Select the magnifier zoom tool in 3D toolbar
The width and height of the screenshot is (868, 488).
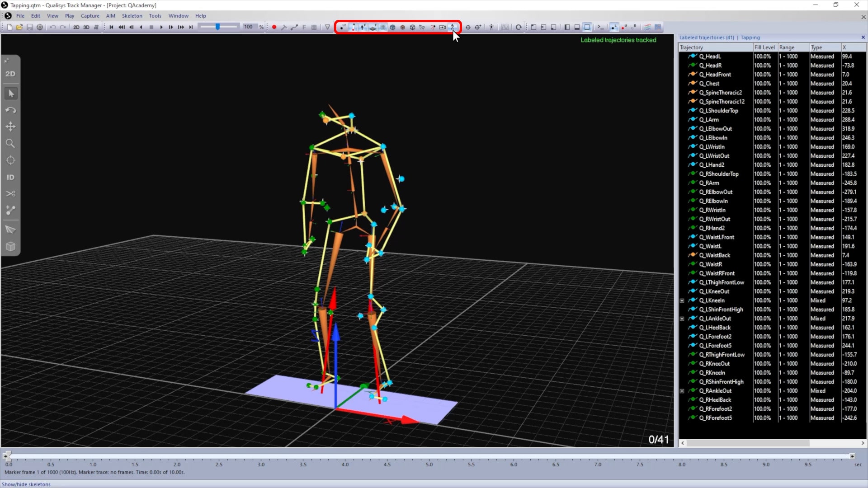[11, 144]
